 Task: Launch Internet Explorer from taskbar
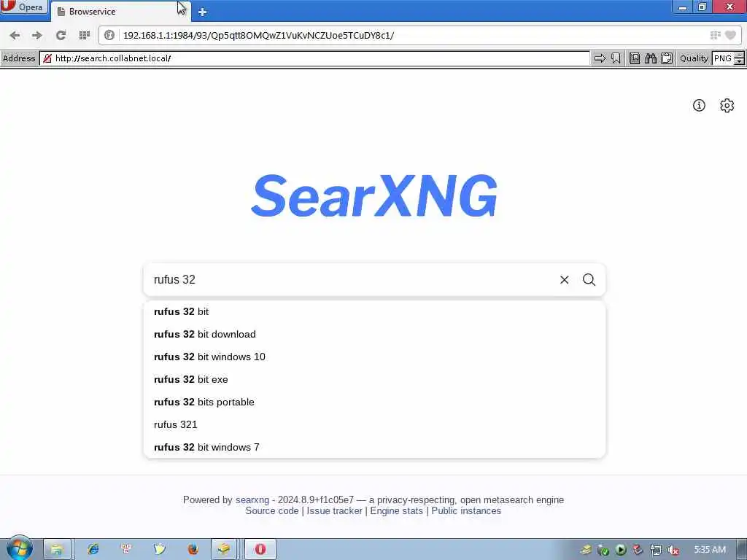click(93, 550)
